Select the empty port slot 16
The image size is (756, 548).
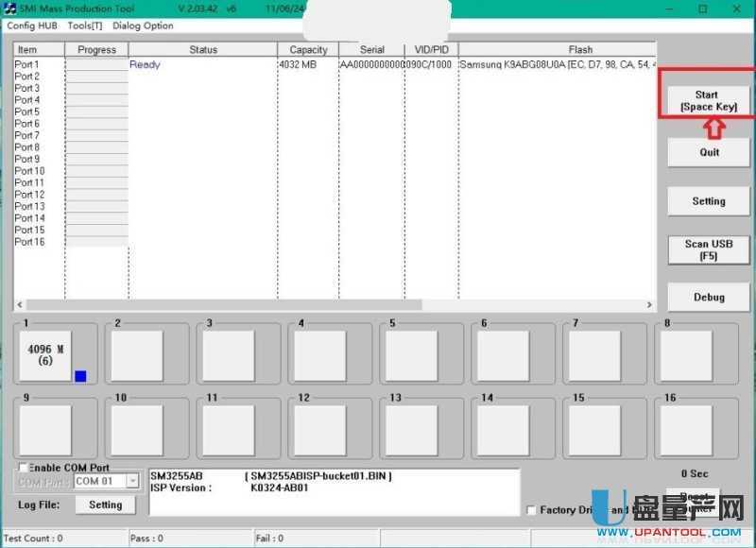(685, 430)
